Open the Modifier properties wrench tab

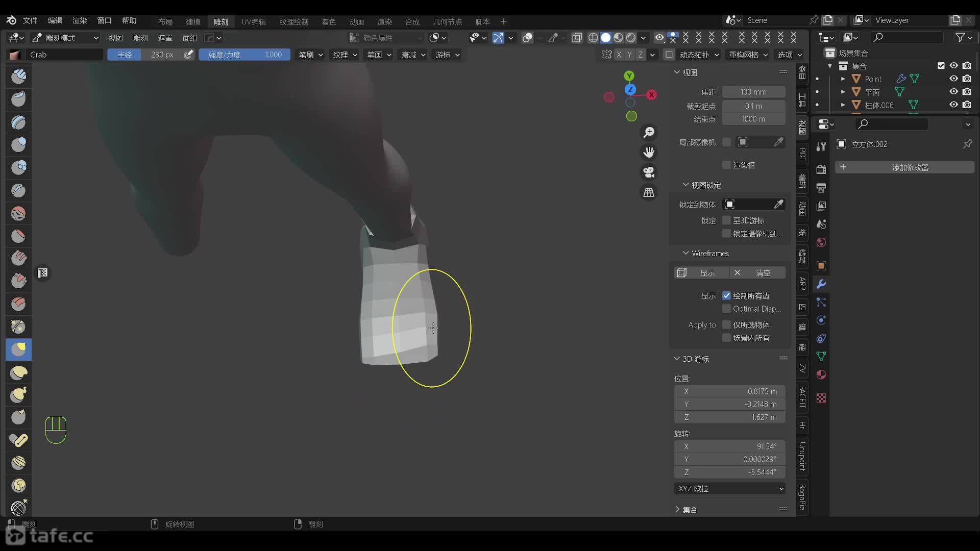coord(821,284)
